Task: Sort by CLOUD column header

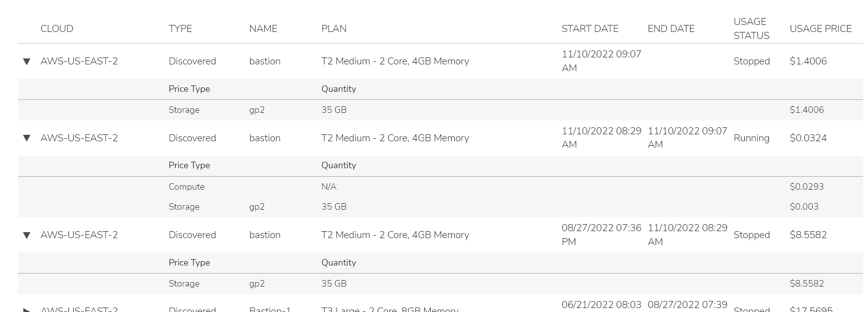Action: click(x=57, y=29)
